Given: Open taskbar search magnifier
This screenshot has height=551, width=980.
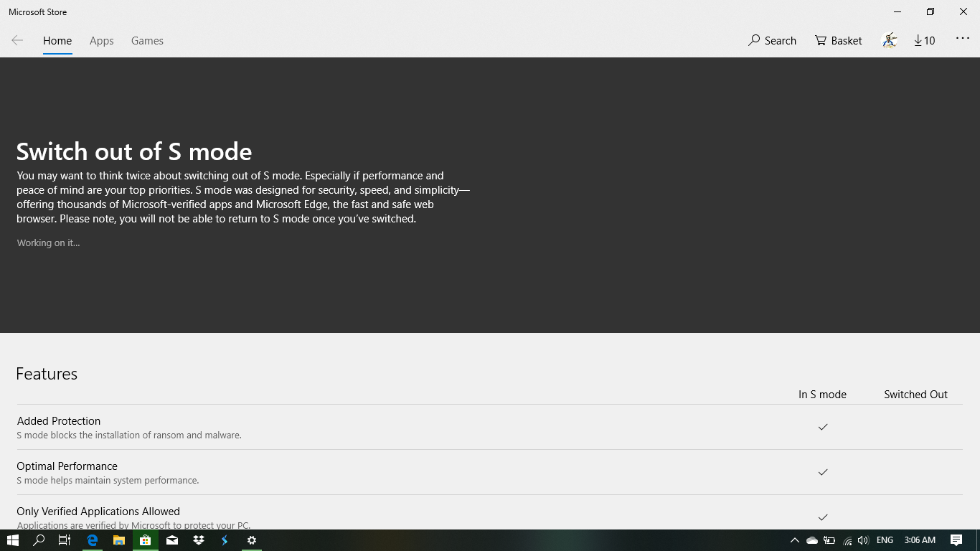Looking at the screenshot, I should [x=39, y=540].
